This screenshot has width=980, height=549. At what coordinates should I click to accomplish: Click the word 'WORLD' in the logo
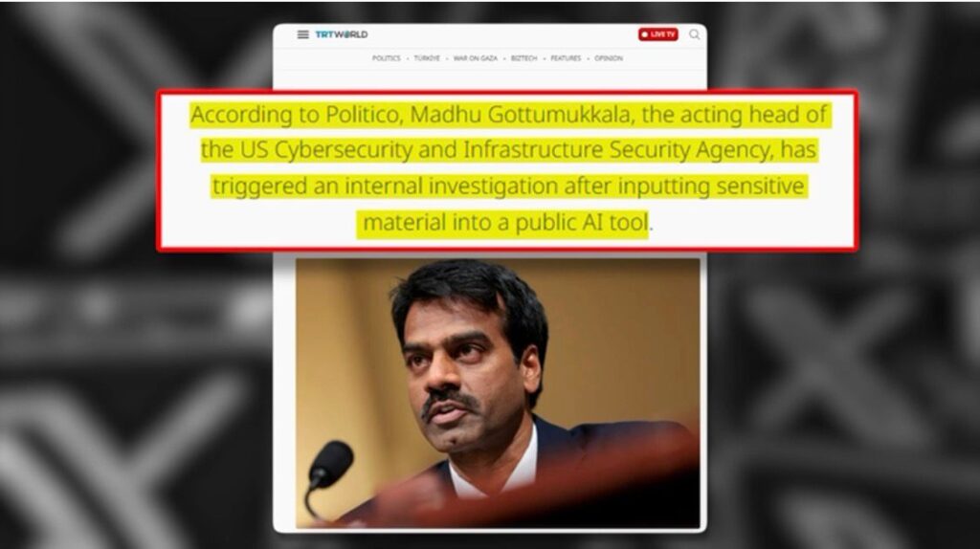click(351, 34)
